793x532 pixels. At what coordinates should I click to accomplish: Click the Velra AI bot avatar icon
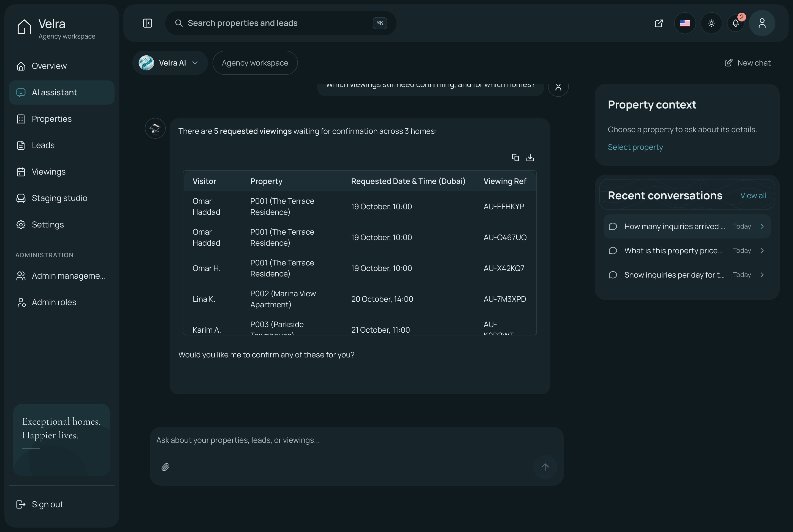click(155, 128)
